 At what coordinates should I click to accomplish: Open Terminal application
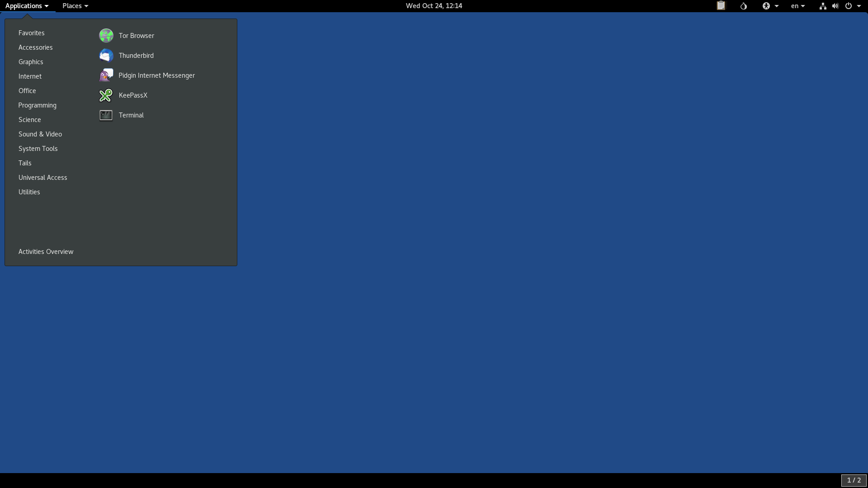[131, 115]
